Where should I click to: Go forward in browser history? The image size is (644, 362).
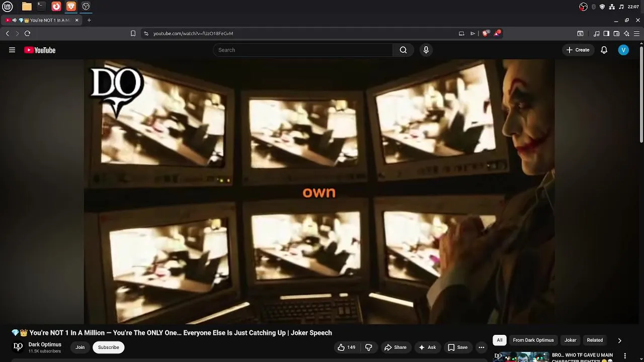[x=17, y=33]
